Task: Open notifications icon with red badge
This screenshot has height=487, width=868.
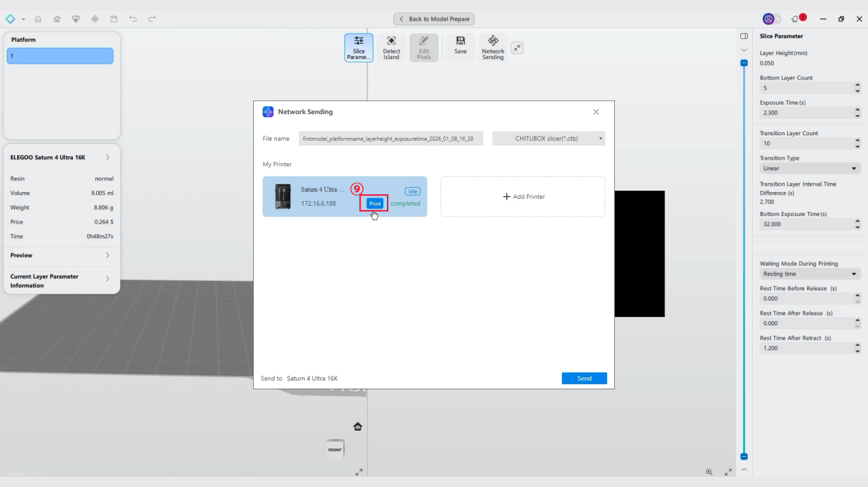Action: (x=795, y=19)
